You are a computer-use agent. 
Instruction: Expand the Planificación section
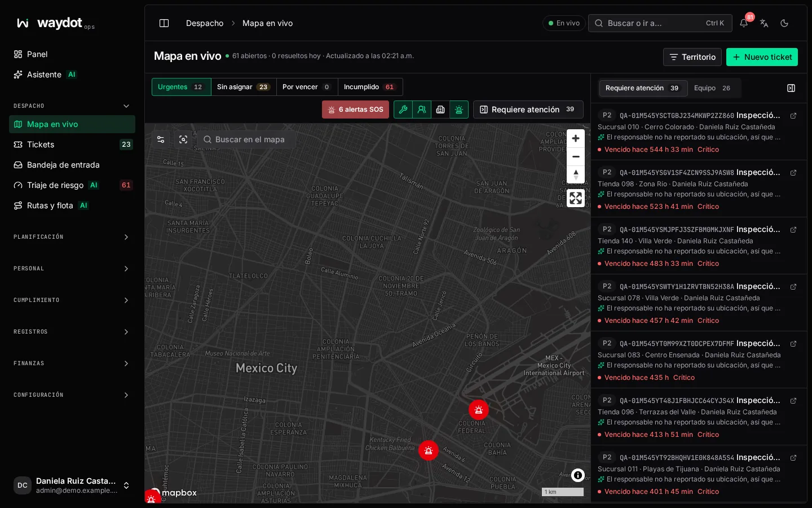coord(72,237)
